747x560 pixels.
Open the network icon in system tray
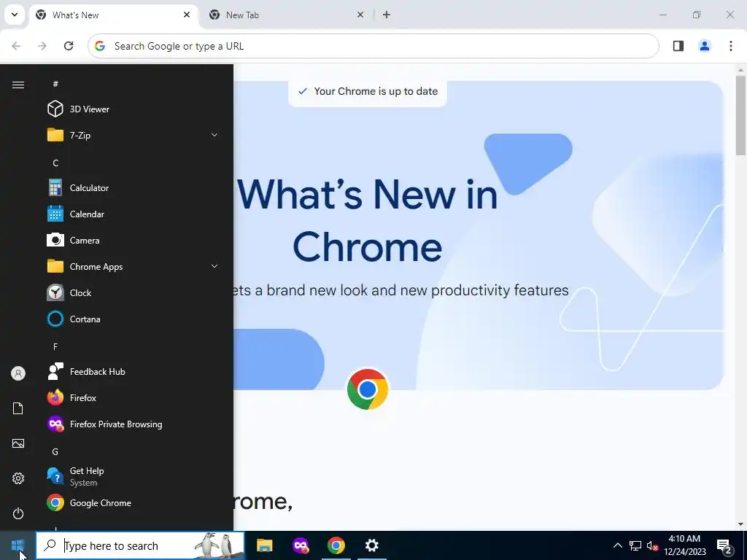635,545
